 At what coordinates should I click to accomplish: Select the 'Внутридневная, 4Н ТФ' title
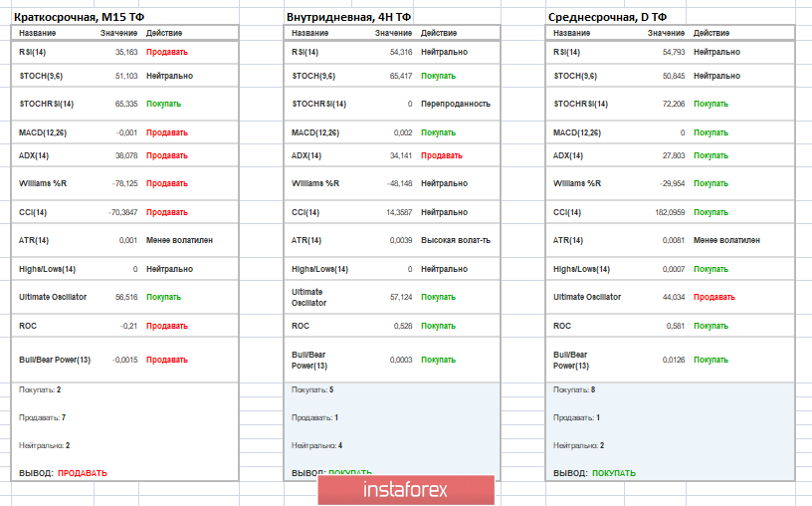pyautogui.click(x=348, y=17)
